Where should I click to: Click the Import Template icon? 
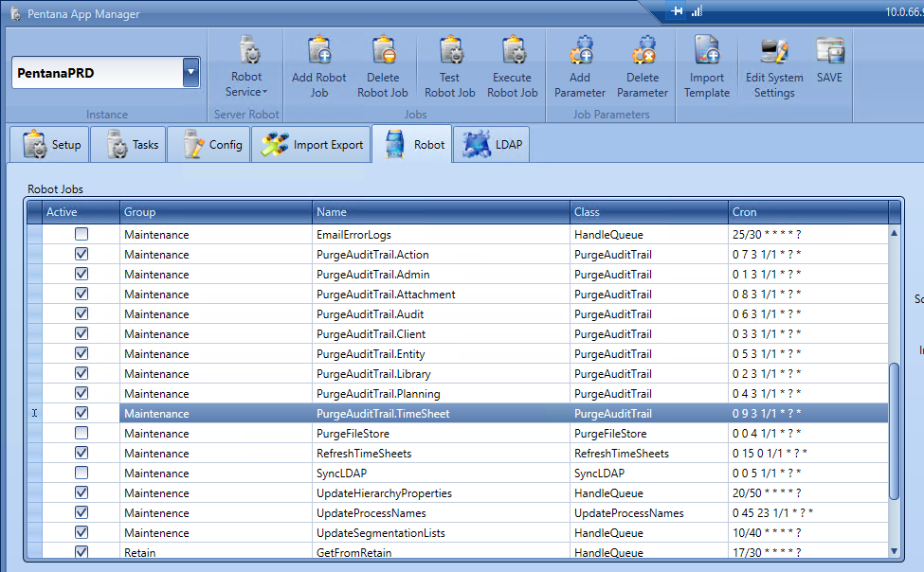(x=707, y=50)
